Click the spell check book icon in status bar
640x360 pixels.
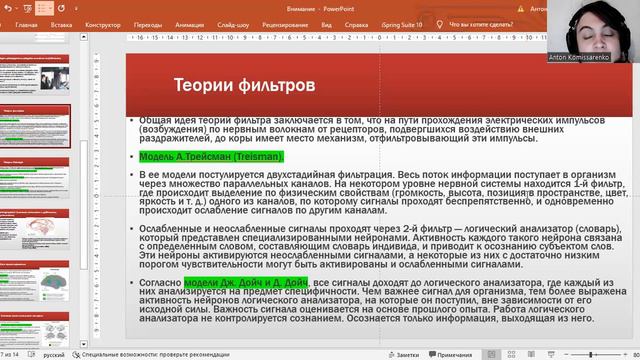[31, 354]
